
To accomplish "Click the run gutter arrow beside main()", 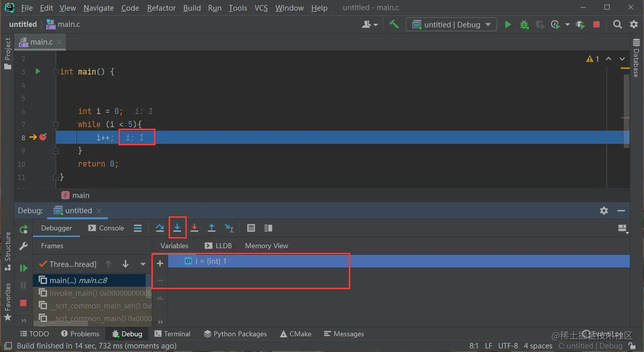I will 37,71.
